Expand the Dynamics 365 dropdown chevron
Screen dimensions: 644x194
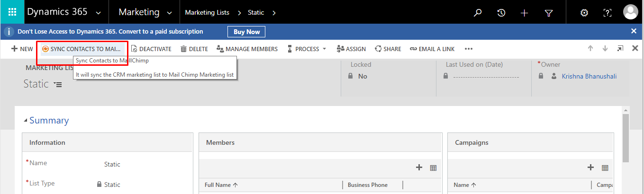click(x=98, y=13)
